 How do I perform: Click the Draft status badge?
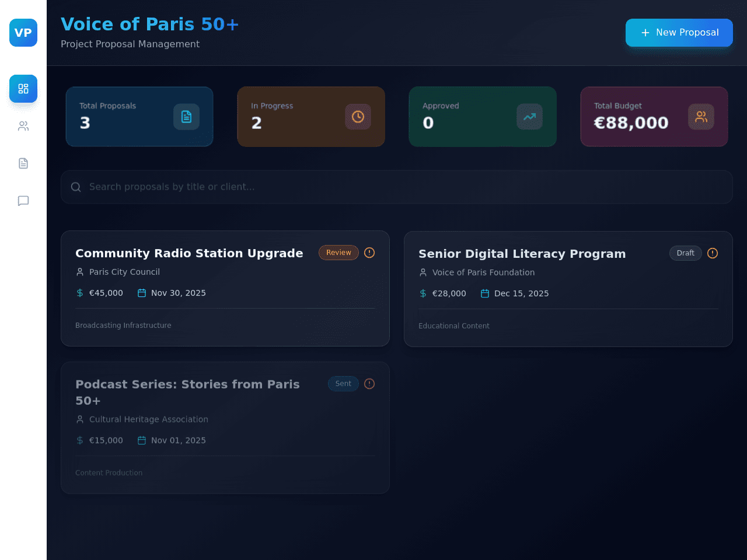point(686,253)
